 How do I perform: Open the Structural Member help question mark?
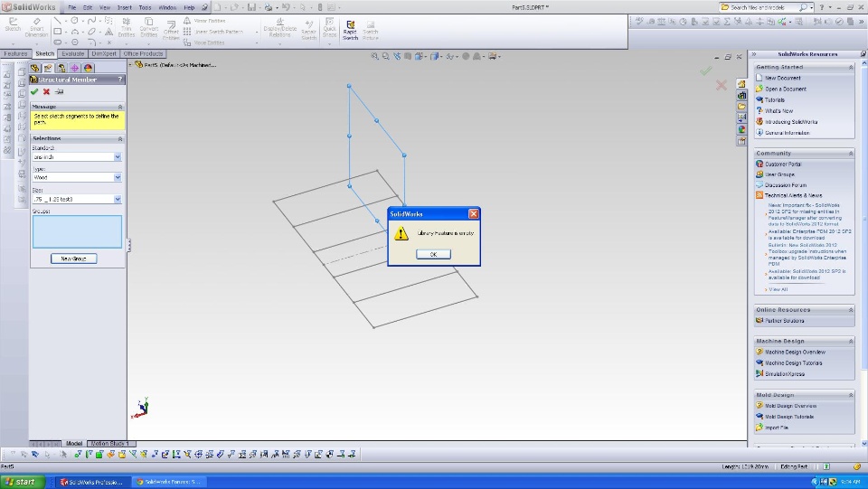point(119,80)
